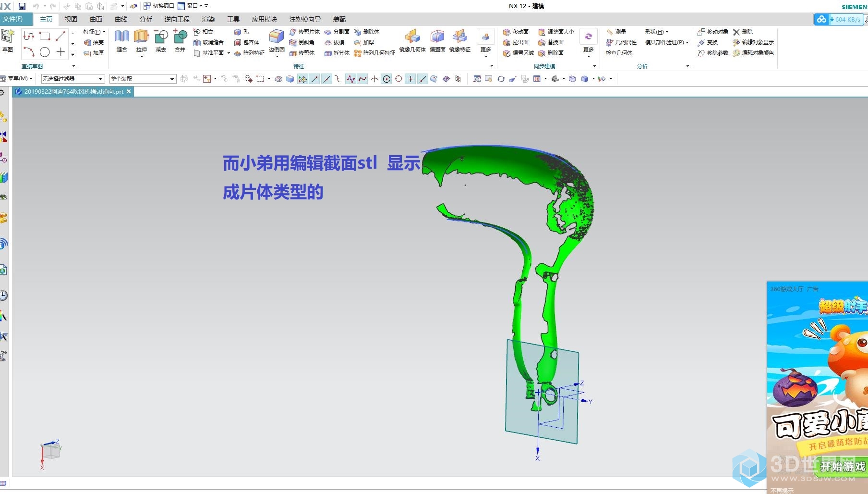The height and width of the screenshot is (494, 868).
Task: Click the 镜像特征 (Mirror Feature) tool
Action: [x=460, y=41]
